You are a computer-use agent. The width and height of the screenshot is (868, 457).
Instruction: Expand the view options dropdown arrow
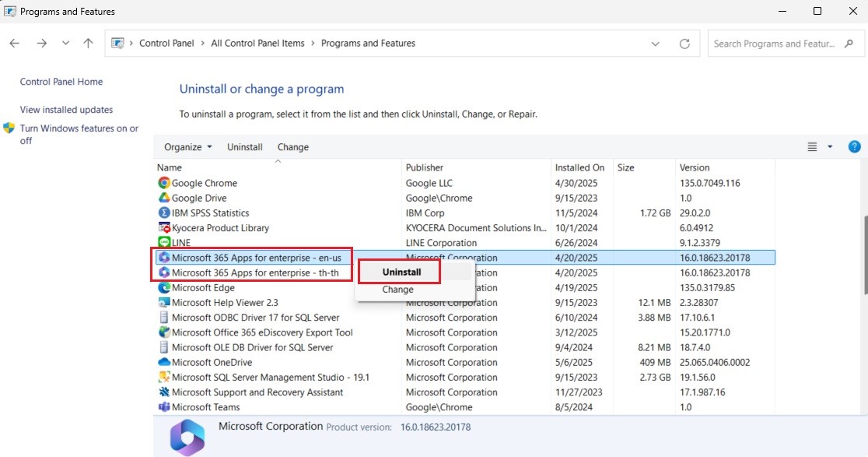pos(830,146)
